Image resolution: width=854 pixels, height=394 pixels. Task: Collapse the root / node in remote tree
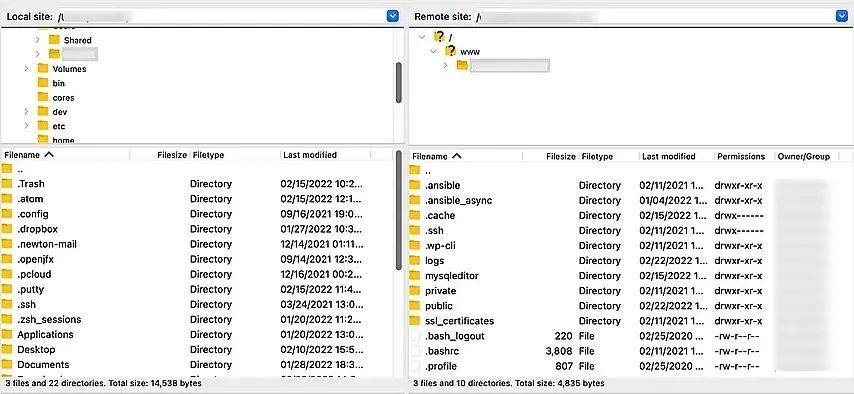click(x=422, y=37)
